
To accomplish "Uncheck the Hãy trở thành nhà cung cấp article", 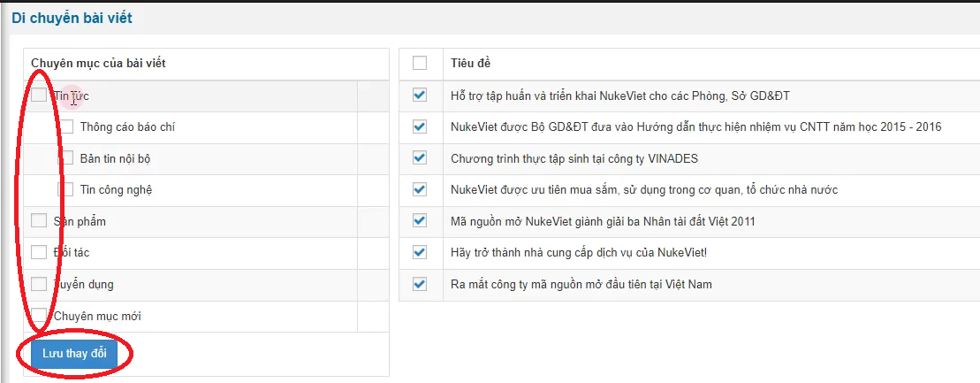I will (420, 252).
